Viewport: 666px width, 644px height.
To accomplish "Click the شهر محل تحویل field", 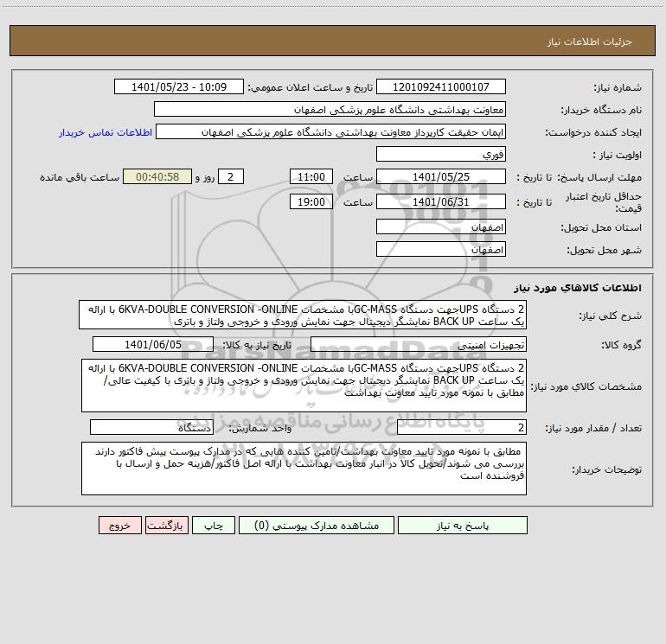I will [441, 249].
